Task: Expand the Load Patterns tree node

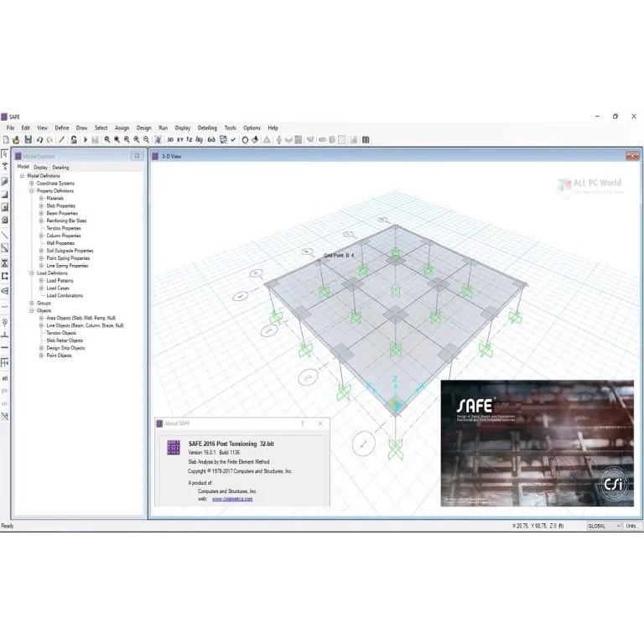Action: [41, 281]
